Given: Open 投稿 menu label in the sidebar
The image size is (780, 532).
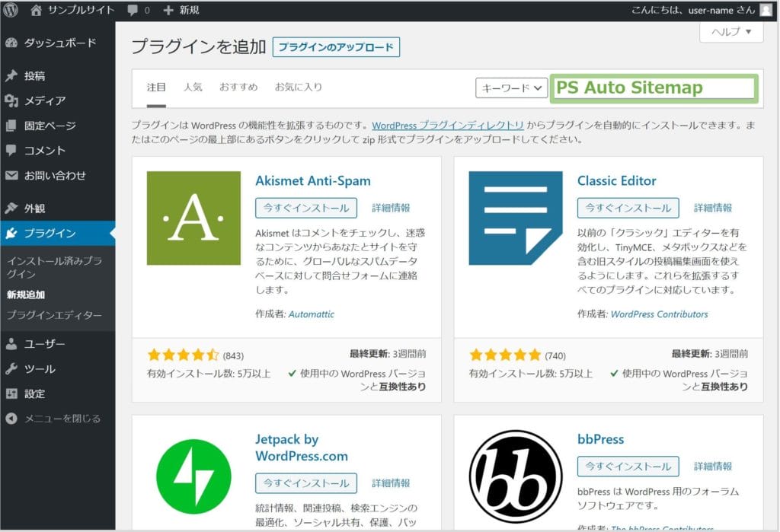Looking at the screenshot, I should click(35, 75).
